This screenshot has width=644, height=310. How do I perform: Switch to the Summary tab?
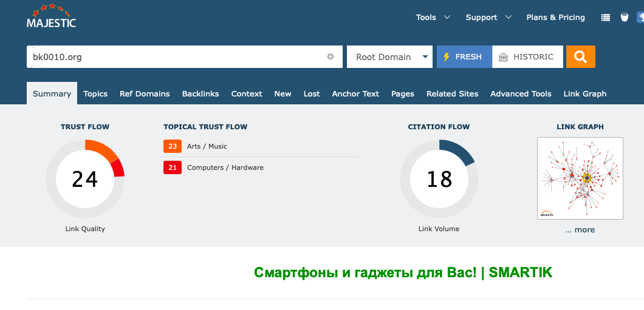click(52, 93)
